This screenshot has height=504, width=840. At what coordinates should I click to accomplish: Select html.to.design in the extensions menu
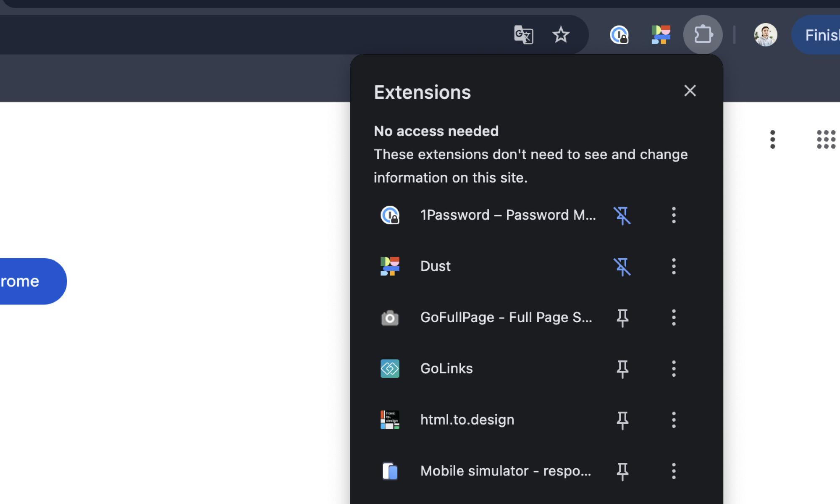tap(467, 420)
